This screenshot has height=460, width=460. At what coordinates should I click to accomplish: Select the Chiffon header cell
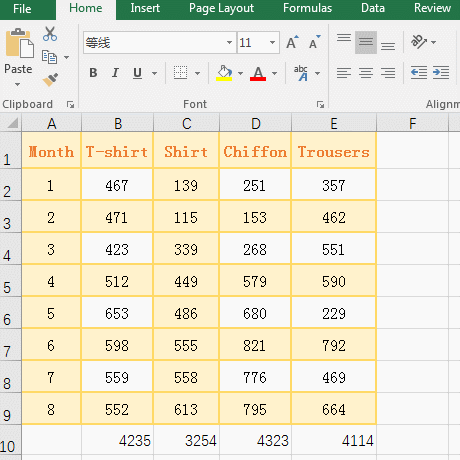pos(255,150)
